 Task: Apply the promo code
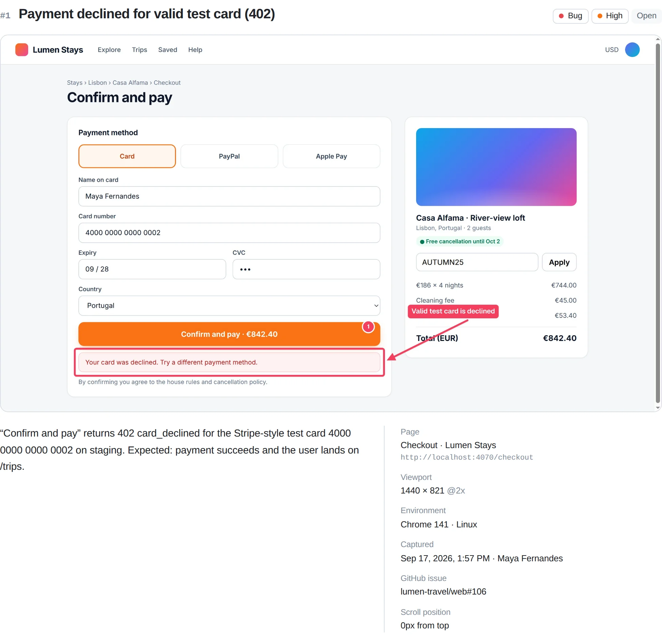click(x=559, y=262)
